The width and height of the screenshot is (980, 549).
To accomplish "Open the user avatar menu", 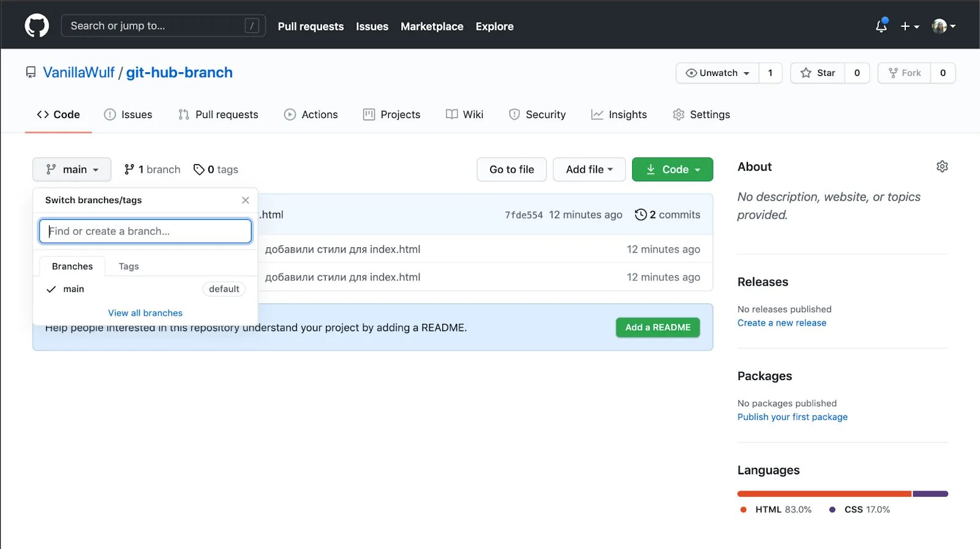I will click(943, 26).
